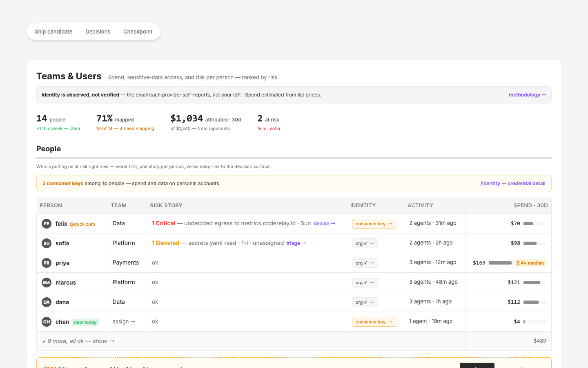
Task: Select the name priya
Action: pyautogui.click(x=62, y=263)
